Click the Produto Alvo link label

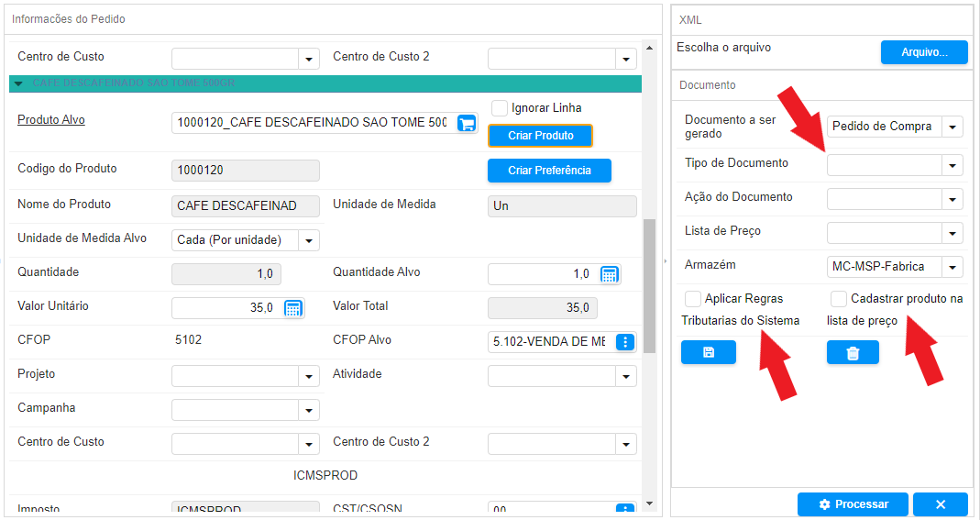tap(51, 120)
